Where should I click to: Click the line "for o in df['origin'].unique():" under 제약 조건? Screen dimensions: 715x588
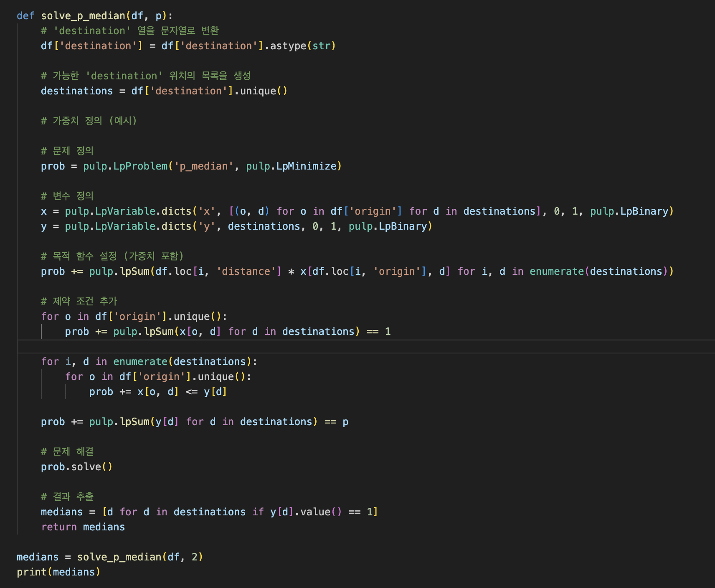[134, 317]
